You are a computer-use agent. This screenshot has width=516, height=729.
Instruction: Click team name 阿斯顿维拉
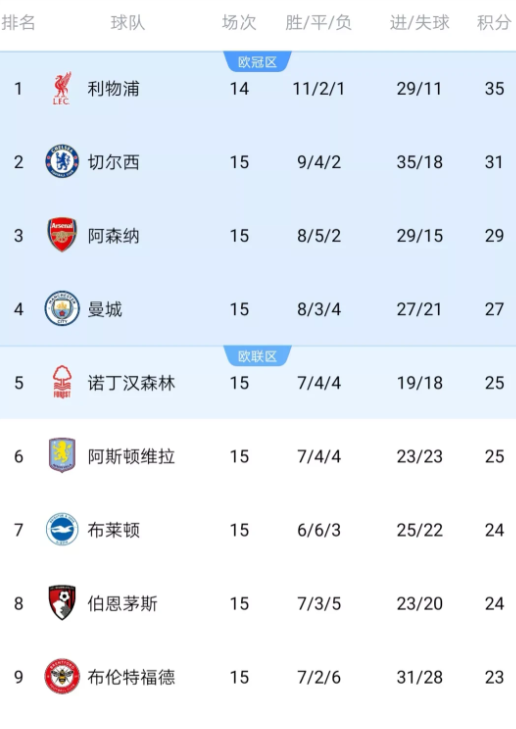[x=132, y=456]
